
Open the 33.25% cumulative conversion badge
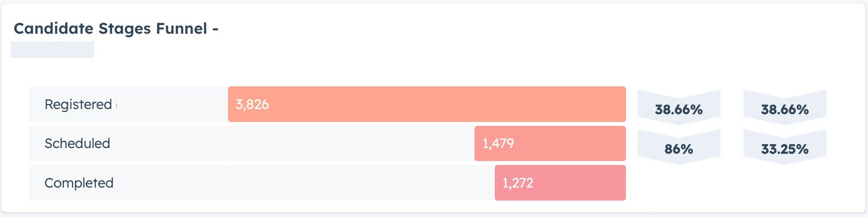(x=785, y=149)
